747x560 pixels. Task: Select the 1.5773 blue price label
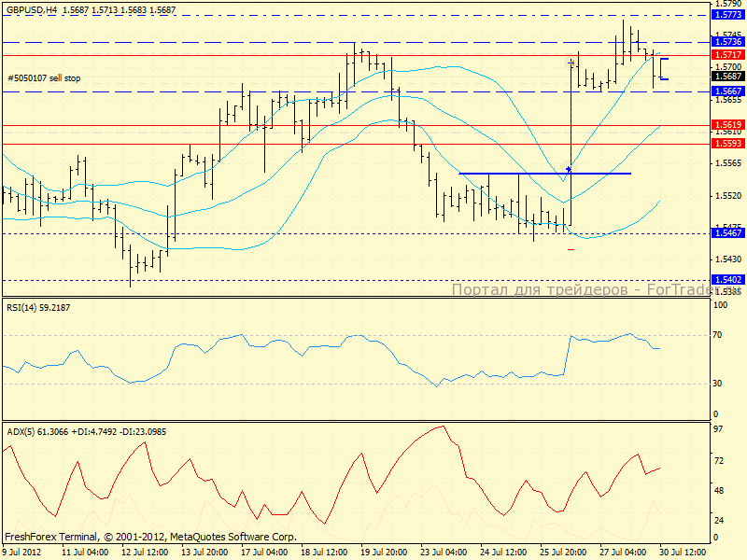point(727,15)
